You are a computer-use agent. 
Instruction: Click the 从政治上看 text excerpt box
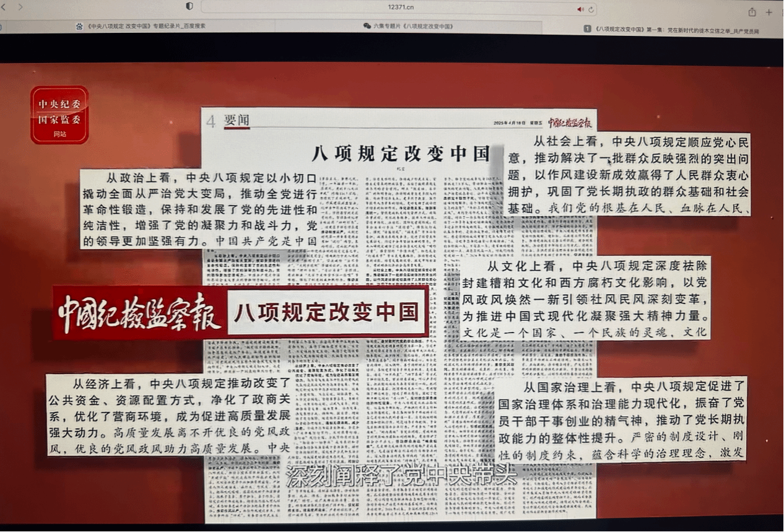pyautogui.click(x=200, y=209)
